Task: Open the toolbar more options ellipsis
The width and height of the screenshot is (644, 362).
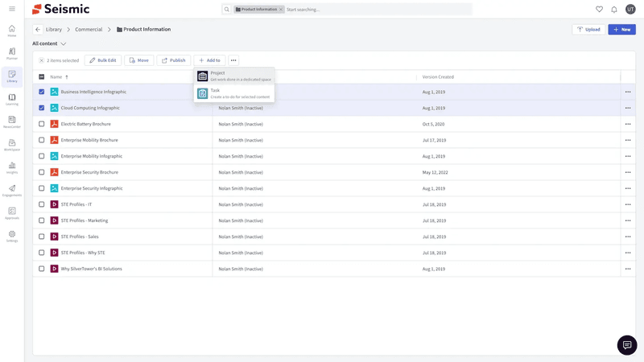Action: click(233, 60)
